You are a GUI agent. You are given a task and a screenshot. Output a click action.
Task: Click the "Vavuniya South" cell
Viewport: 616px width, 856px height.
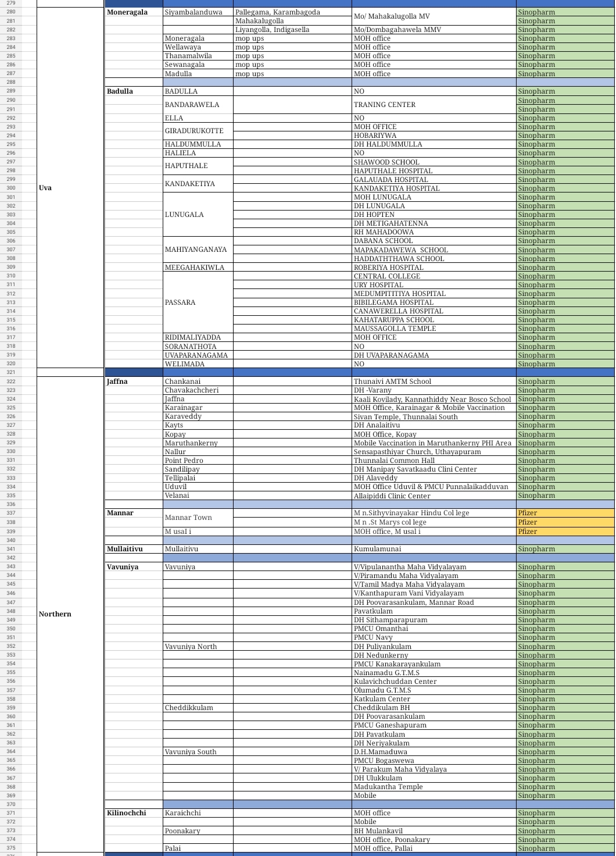198,752
